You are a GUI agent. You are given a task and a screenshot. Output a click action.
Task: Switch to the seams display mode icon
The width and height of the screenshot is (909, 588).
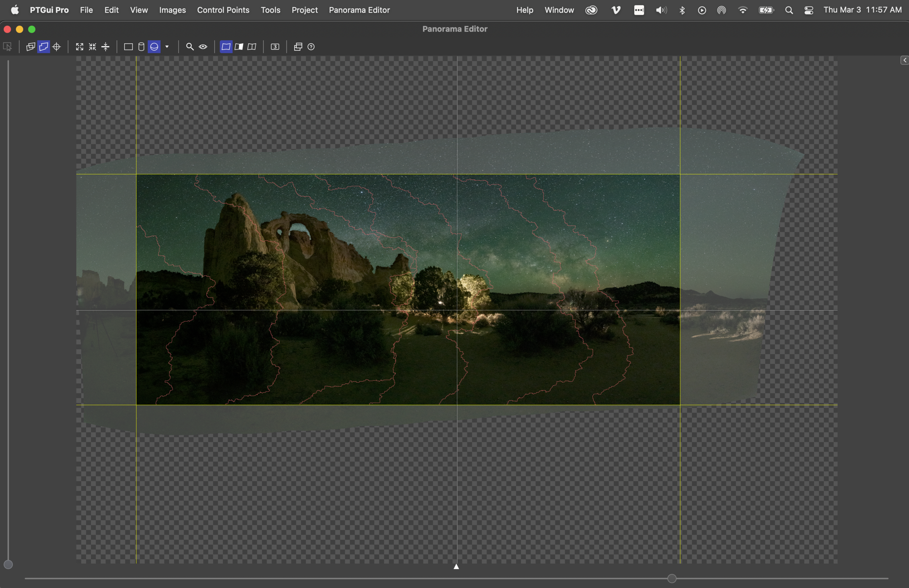pyautogui.click(x=252, y=47)
